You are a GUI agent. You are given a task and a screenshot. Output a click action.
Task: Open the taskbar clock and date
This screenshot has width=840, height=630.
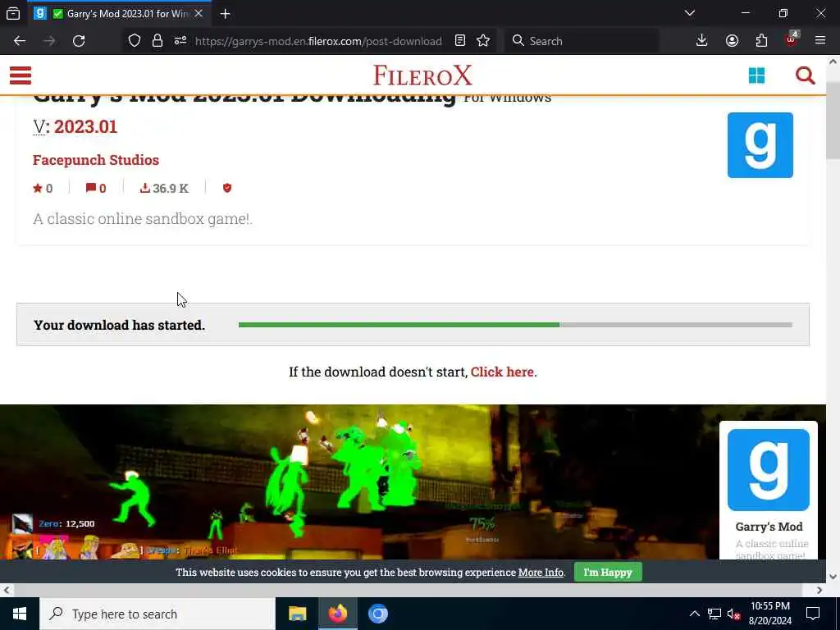click(769, 614)
